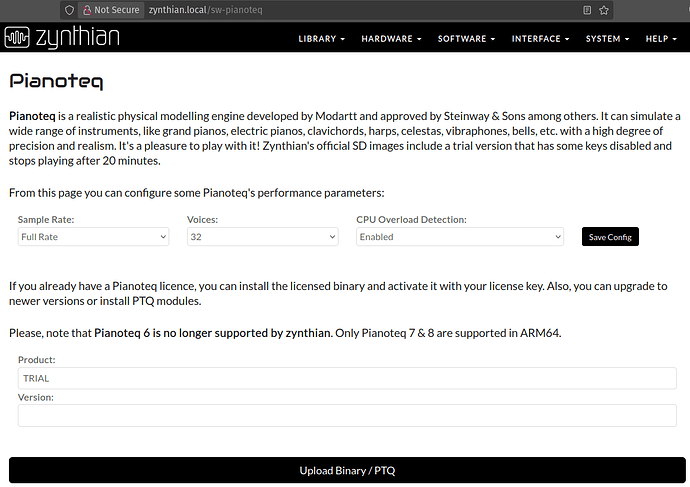The height and width of the screenshot is (487, 690).
Task: Click the Save Config button
Action: (610, 237)
